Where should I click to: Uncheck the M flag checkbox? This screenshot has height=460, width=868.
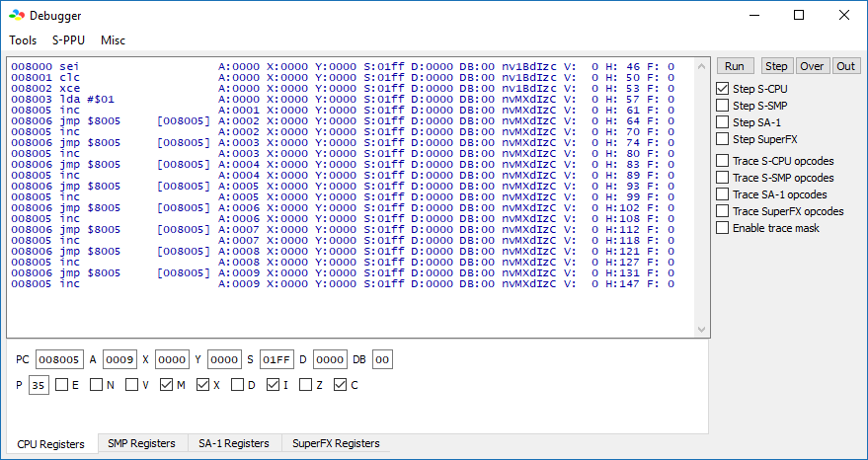(x=167, y=385)
